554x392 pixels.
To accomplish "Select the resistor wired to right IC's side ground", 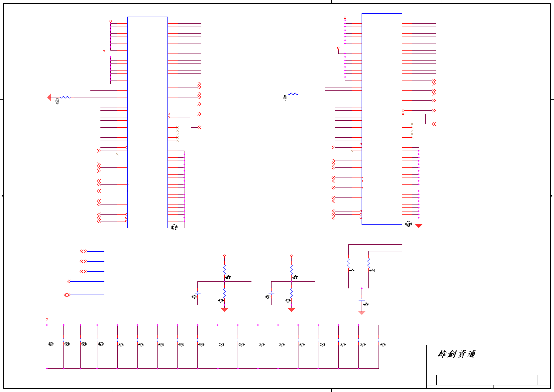I will tap(293, 94).
